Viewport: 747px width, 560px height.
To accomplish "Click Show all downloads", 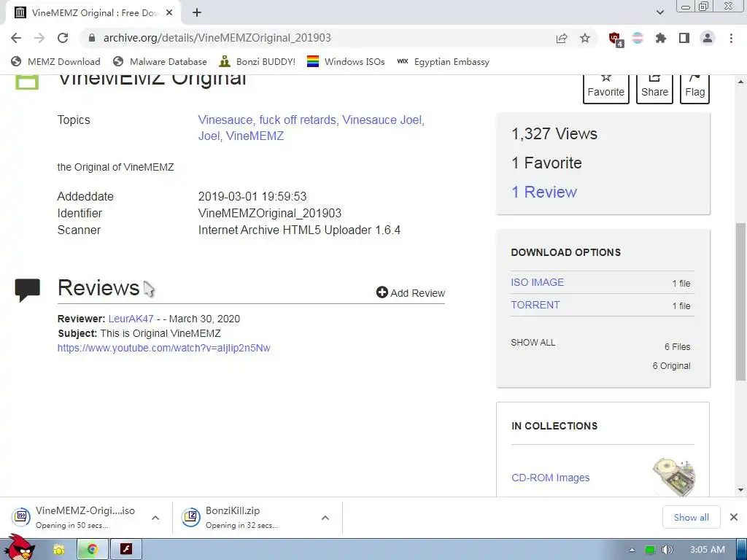I will [x=692, y=517].
